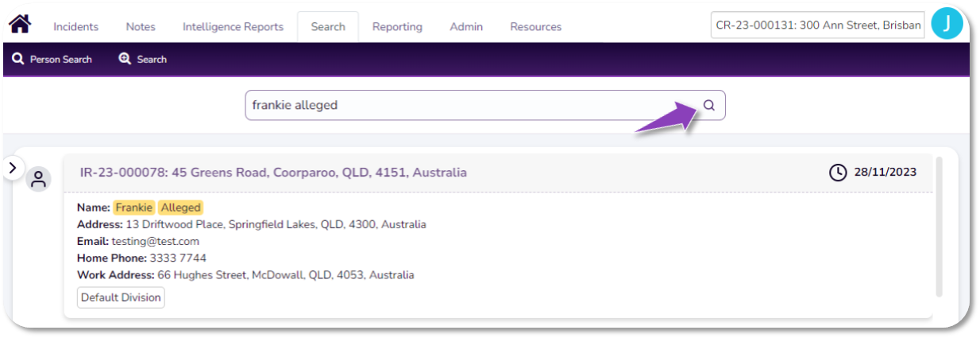The height and width of the screenshot is (338, 980).
Task: Select the Search option with the zoom icon
Action: [143, 60]
